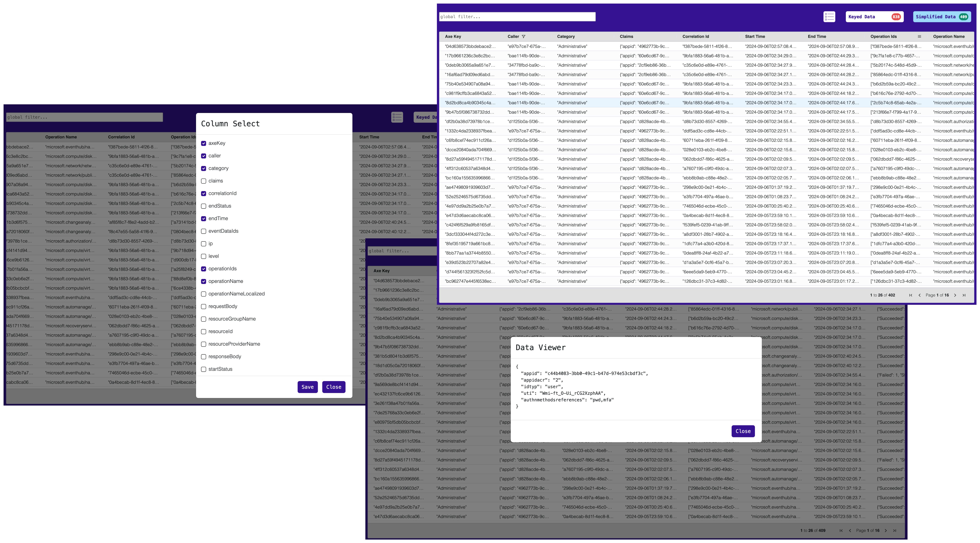Enable the resourceGroupName checkbox
This screenshot has height=543, width=980.
click(x=204, y=319)
